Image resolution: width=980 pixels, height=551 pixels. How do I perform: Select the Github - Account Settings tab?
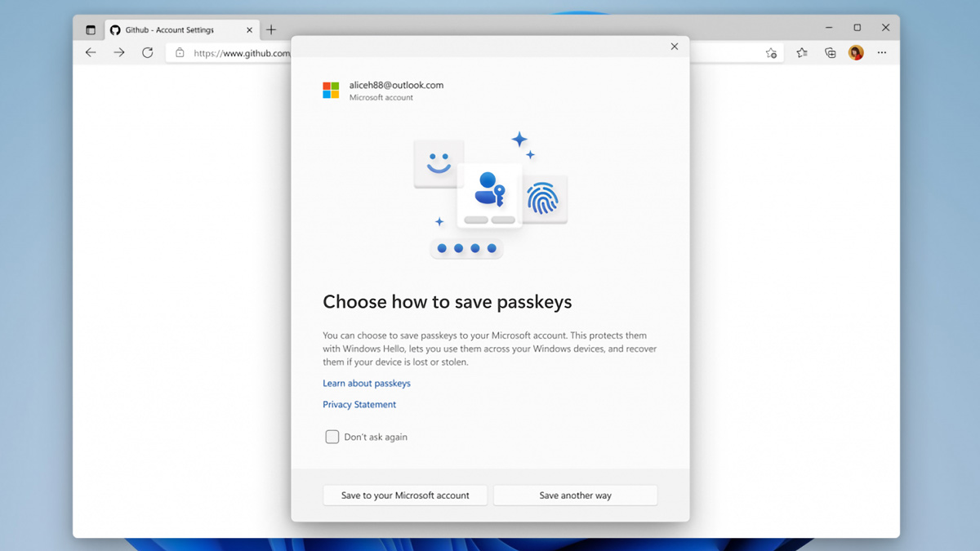[182, 30]
